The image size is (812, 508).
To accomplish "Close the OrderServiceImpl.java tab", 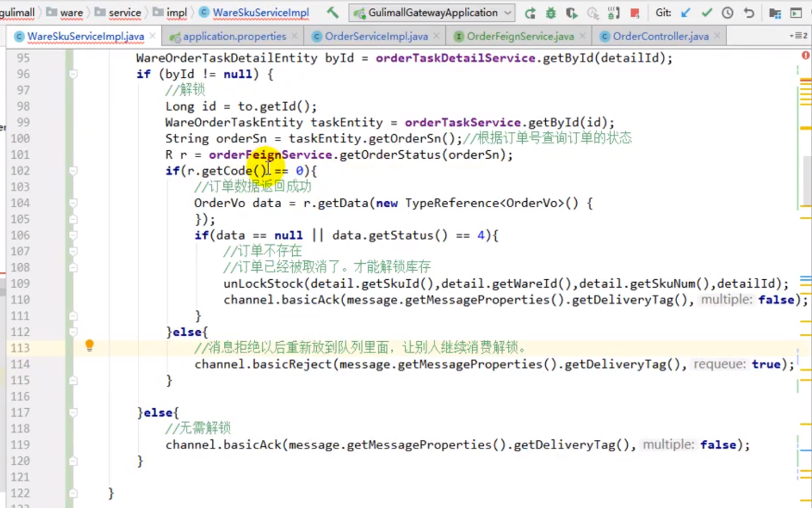I will (x=437, y=36).
